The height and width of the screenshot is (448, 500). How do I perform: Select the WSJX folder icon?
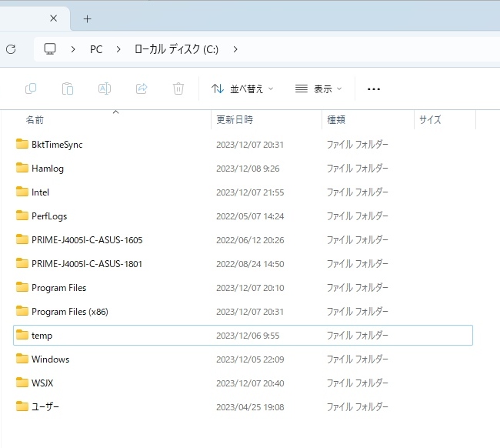click(x=22, y=383)
